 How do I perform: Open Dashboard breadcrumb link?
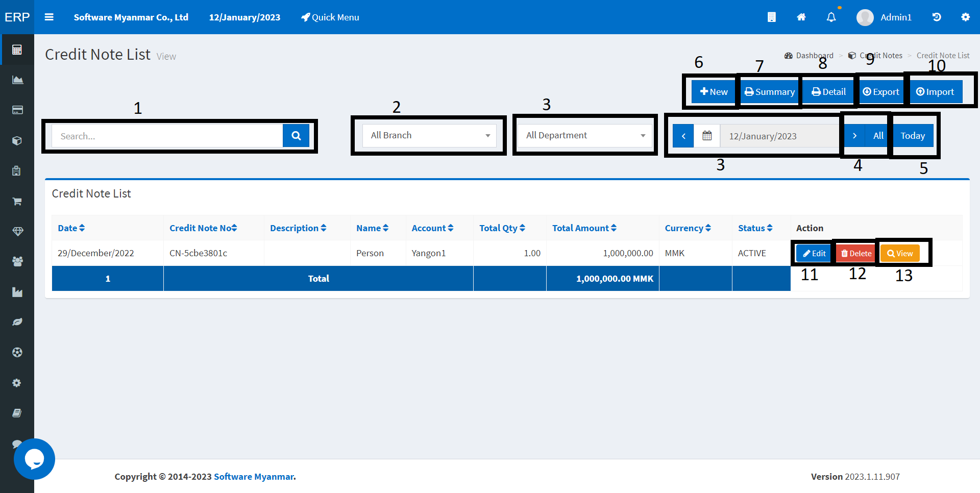tap(809, 56)
